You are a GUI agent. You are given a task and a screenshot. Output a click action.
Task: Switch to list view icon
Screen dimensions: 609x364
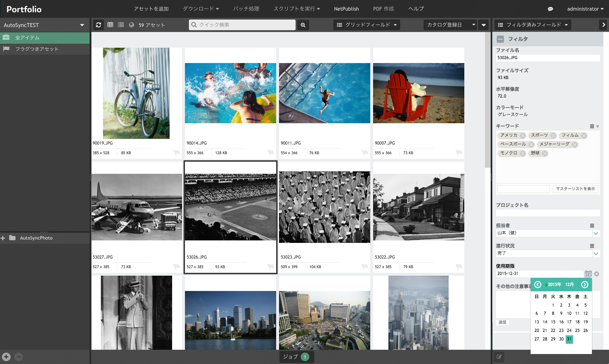[121, 25]
